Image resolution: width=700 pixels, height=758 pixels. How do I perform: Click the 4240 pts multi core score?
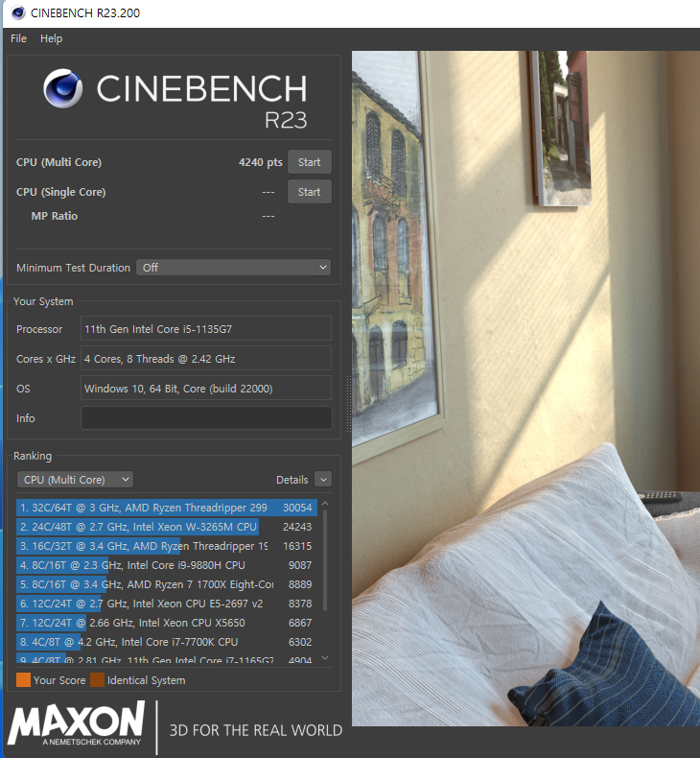tap(261, 162)
